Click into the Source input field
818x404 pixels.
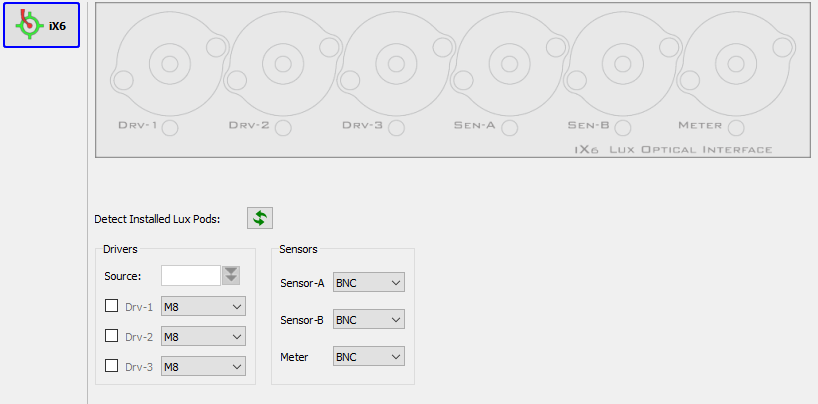(x=190, y=275)
